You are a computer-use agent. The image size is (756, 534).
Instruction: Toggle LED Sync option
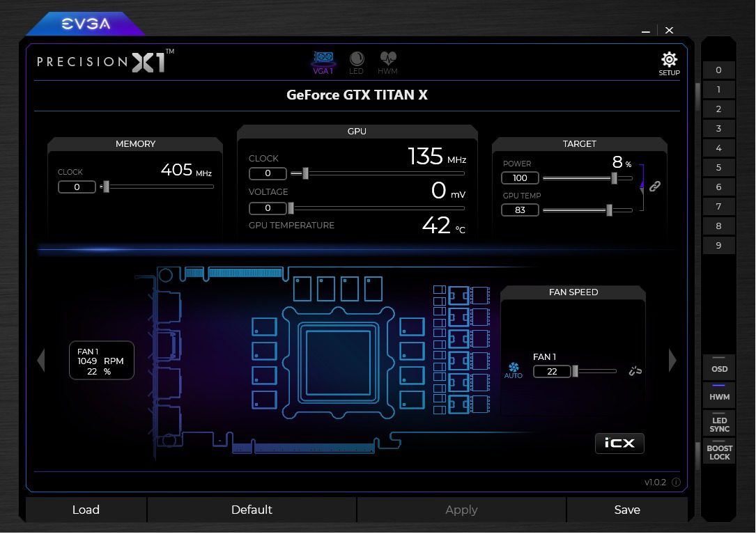(x=719, y=422)
